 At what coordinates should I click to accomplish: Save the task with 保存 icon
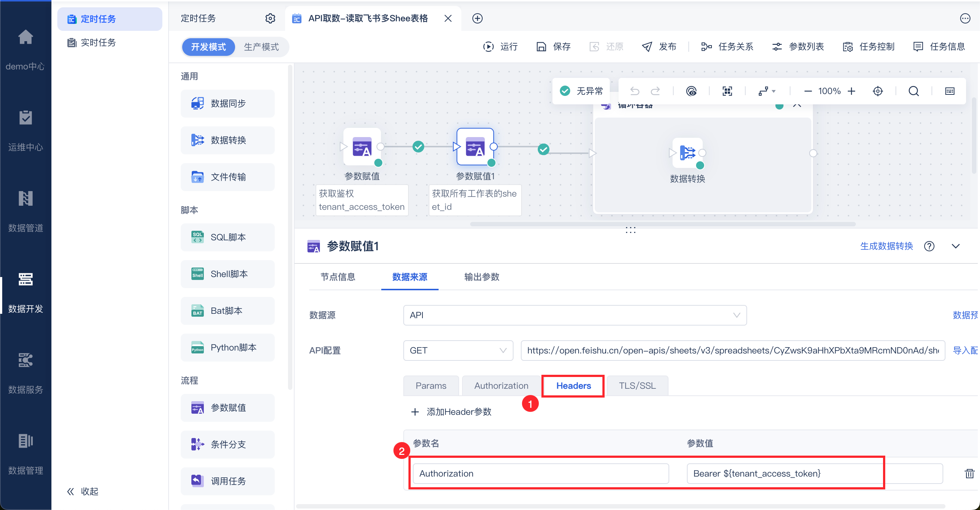541,46
